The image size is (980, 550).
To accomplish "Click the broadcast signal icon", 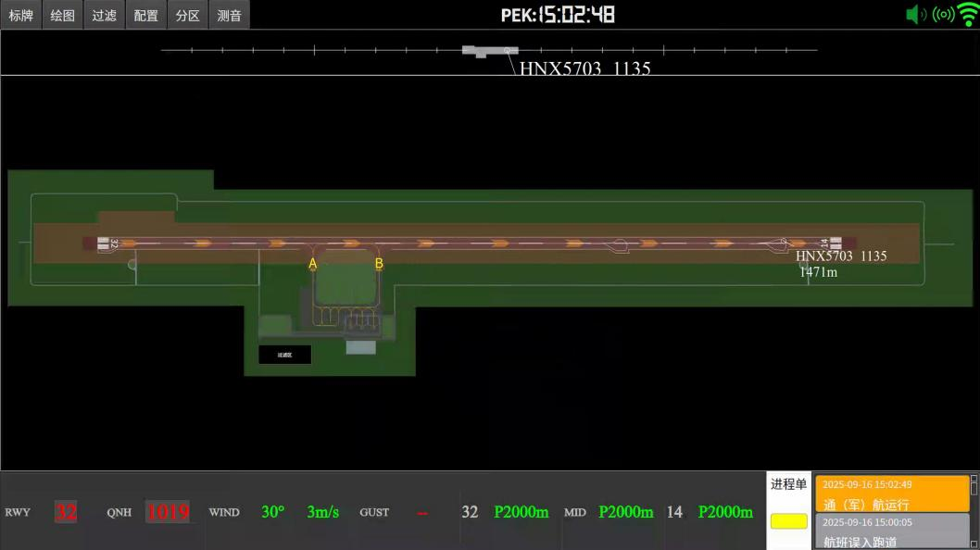I will tap(943, 15).
